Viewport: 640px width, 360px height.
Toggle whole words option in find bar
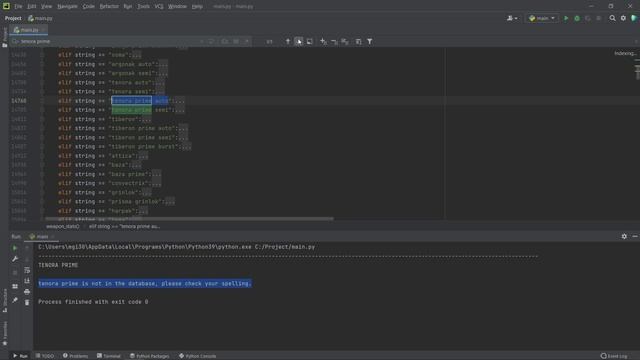tap(236, 41)
